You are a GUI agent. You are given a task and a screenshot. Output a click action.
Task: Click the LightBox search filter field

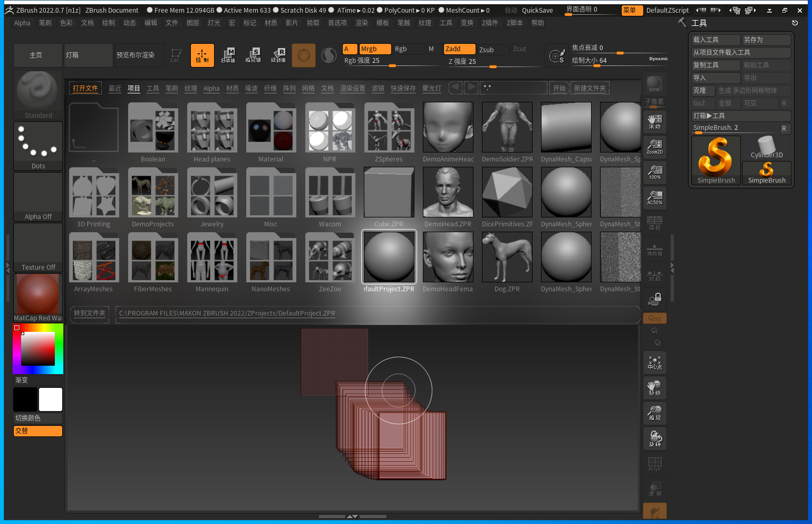513,88
